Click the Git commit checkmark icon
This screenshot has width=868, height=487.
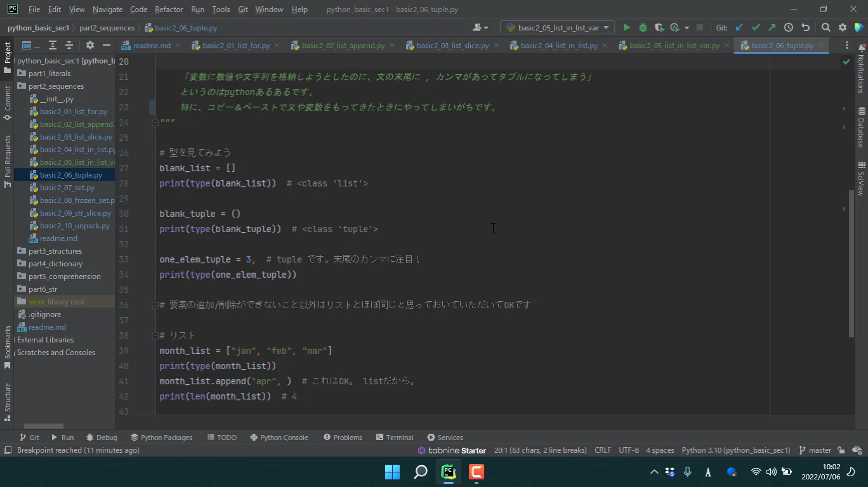click(x=756, y=27)
